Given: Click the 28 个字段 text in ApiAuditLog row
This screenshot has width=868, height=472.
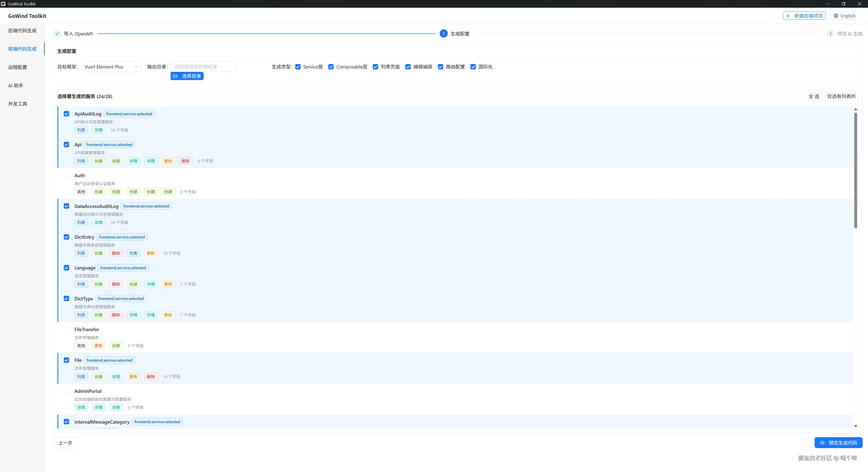Looking at the screenshot, I should [119, 130].
